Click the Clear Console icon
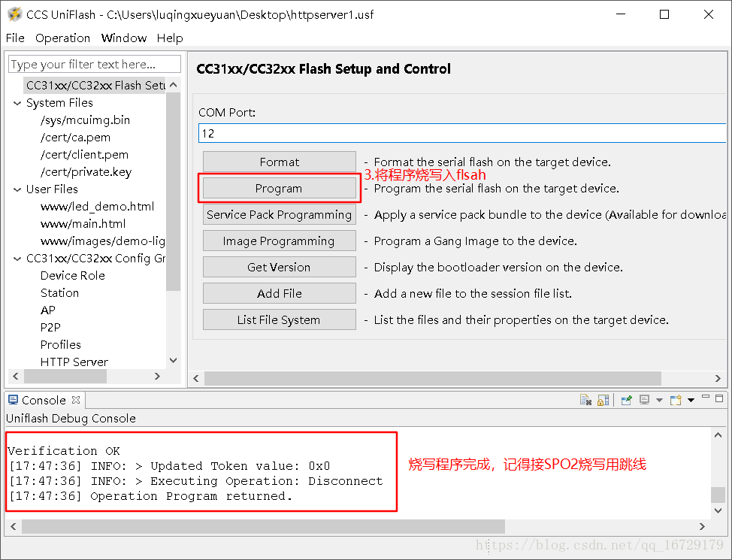This screenshot has width=732, height=560. point(585,400)
